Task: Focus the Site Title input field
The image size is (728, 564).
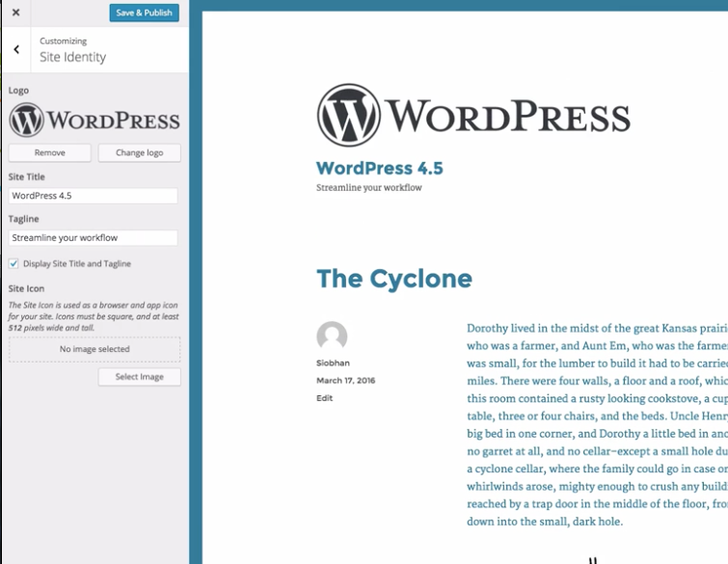Action: [93, 196]
